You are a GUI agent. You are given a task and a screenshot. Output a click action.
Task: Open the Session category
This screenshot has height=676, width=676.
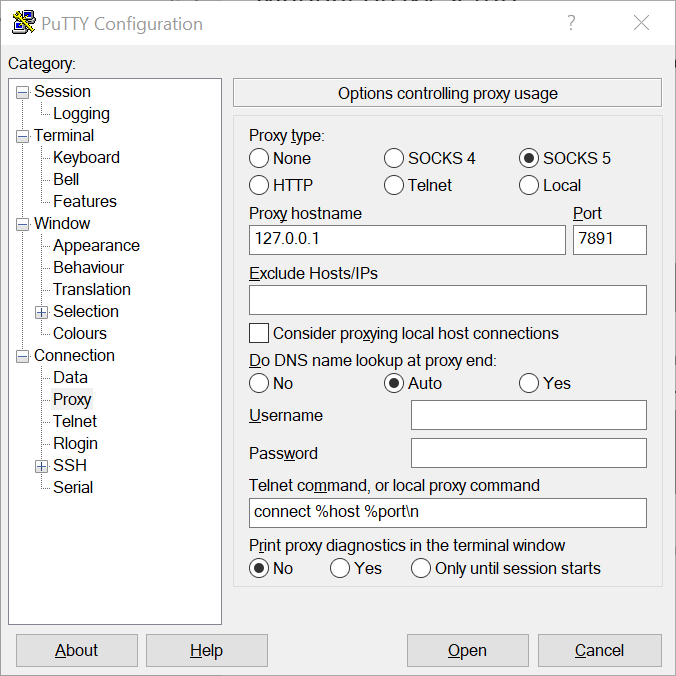click(x=63, y=91)
